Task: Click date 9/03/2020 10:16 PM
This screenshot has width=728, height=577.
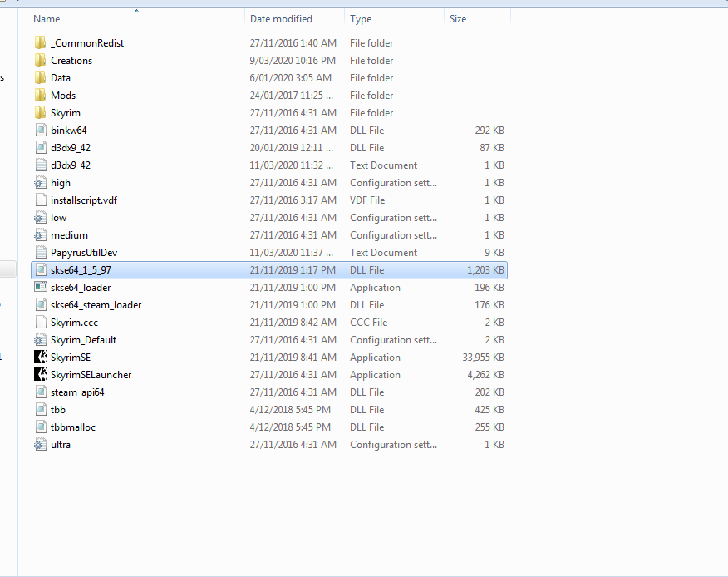Action: click(293, 61)
